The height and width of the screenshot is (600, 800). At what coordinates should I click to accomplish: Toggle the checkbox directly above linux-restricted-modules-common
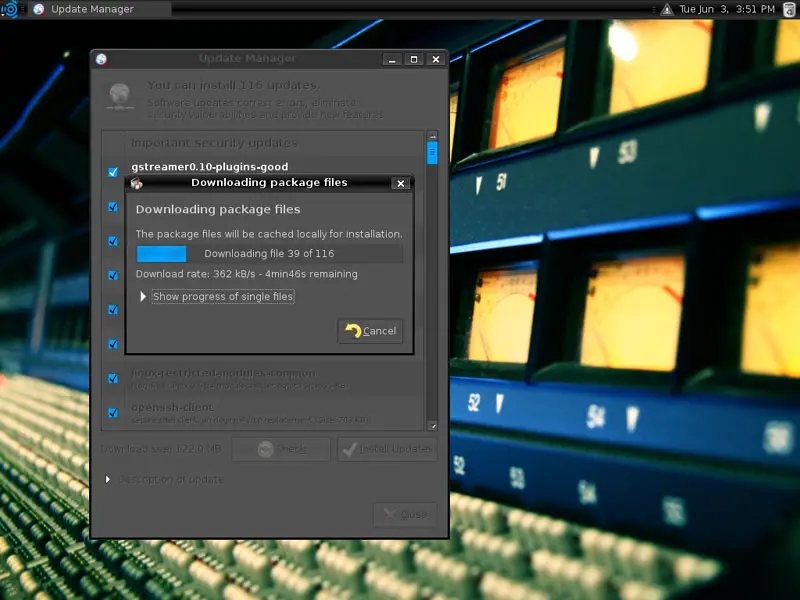[113, 344]
